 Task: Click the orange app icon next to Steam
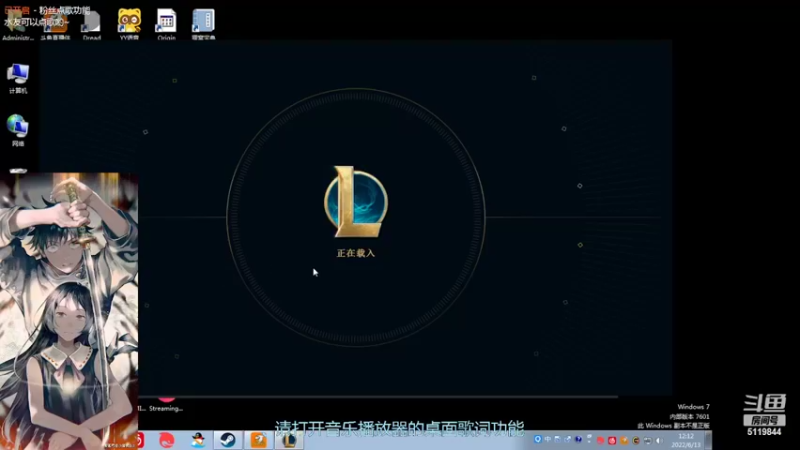[x=259, y=439]
